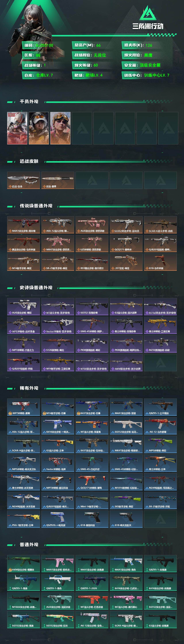View the goggles-wearing third operator portrait
This screenshot has height=644, width=184.
[60, 128]
